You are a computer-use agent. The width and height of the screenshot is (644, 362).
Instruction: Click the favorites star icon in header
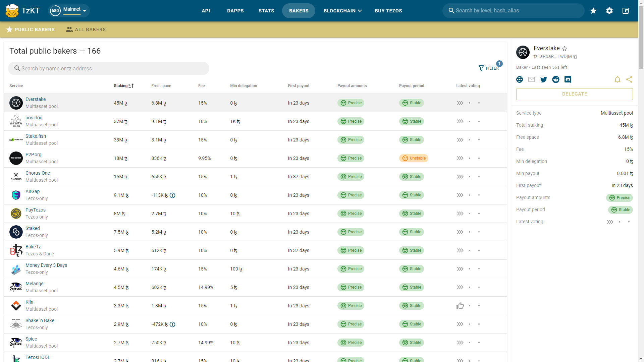pyautogui.click(x=593, y=11)
